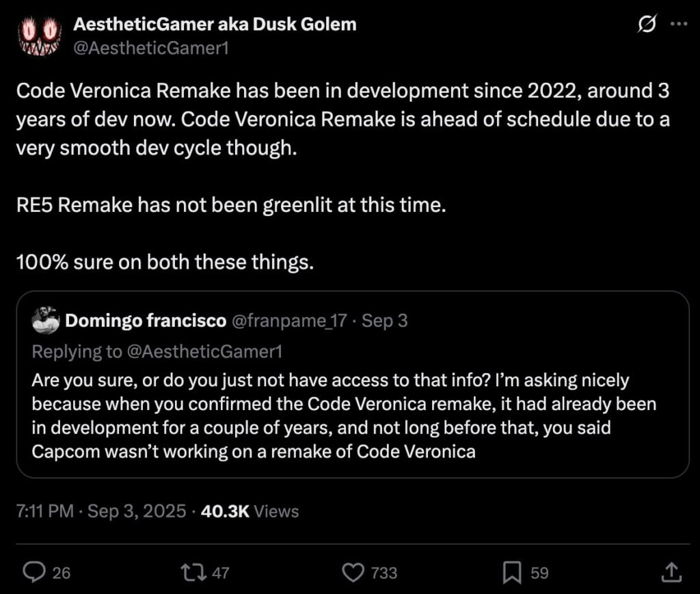Click the reply speech bubble icon
Viewport: 700px width, 594px height.
click(34, 573)
